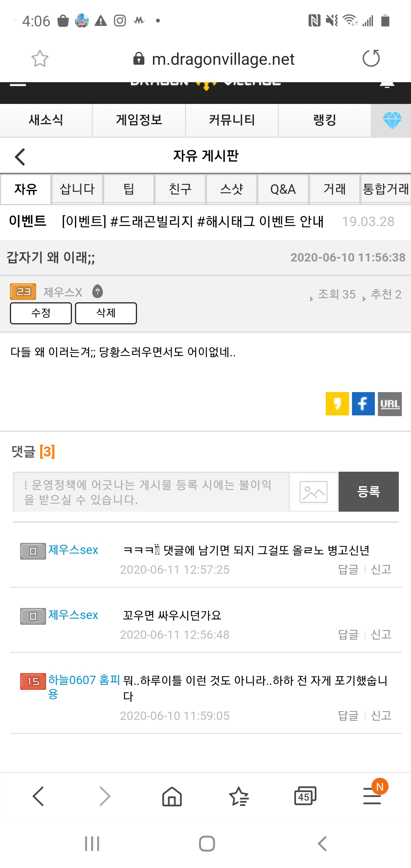This screenshot has height=868, width=411.
Task: Switch to the Q&A tab
Action: pyautogui.click(x=283, y=189)
